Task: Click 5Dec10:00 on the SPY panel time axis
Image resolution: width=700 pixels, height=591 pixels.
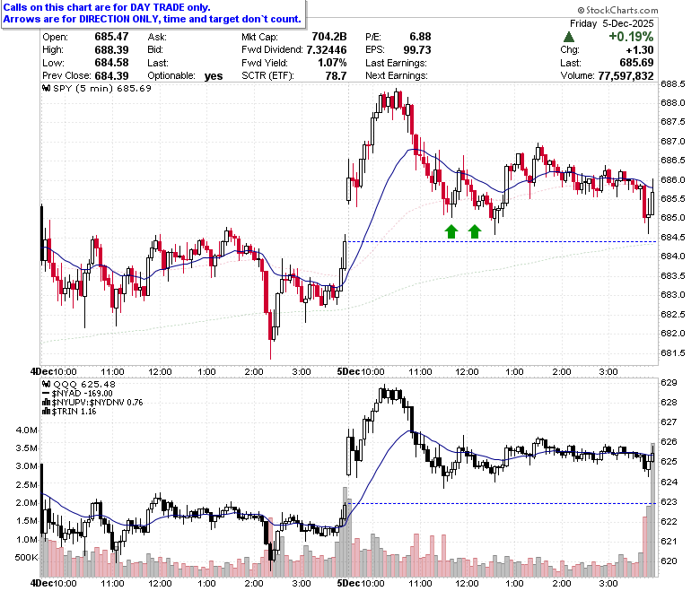Action: tap(360, 371)
